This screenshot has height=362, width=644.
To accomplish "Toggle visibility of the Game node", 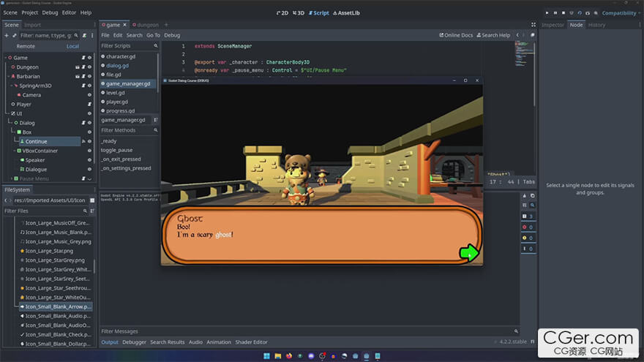I will [x=89, y=58].
